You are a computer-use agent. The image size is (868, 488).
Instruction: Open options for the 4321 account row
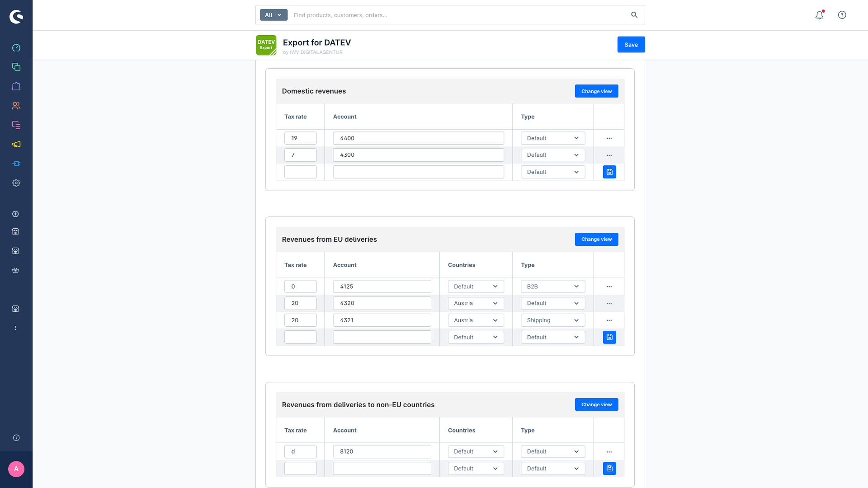(609, 320)
